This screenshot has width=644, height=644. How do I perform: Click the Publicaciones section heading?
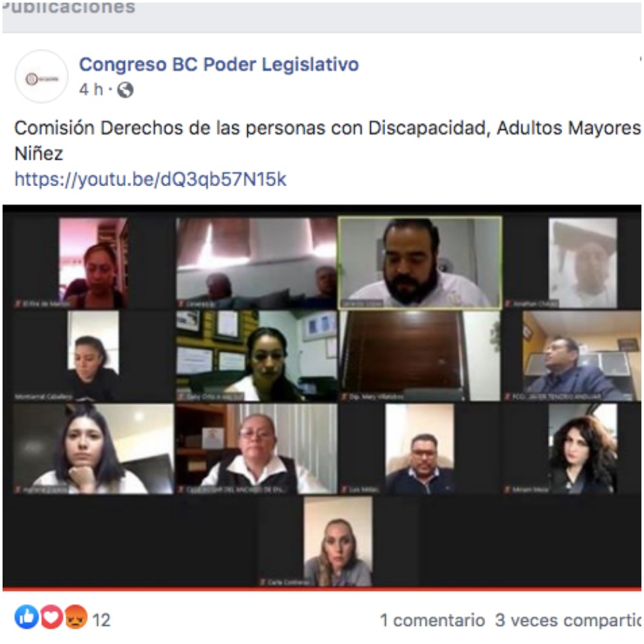coord(69,7)
